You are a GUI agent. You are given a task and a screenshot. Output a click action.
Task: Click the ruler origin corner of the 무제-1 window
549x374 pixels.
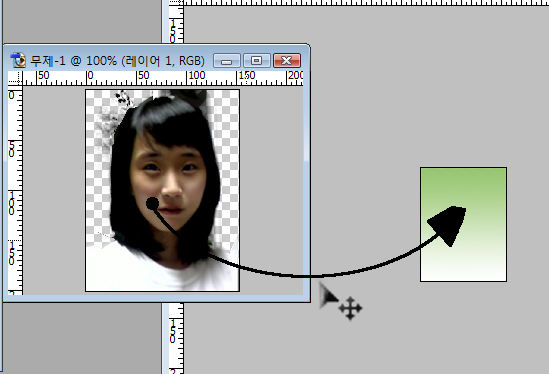coord(15,78)
